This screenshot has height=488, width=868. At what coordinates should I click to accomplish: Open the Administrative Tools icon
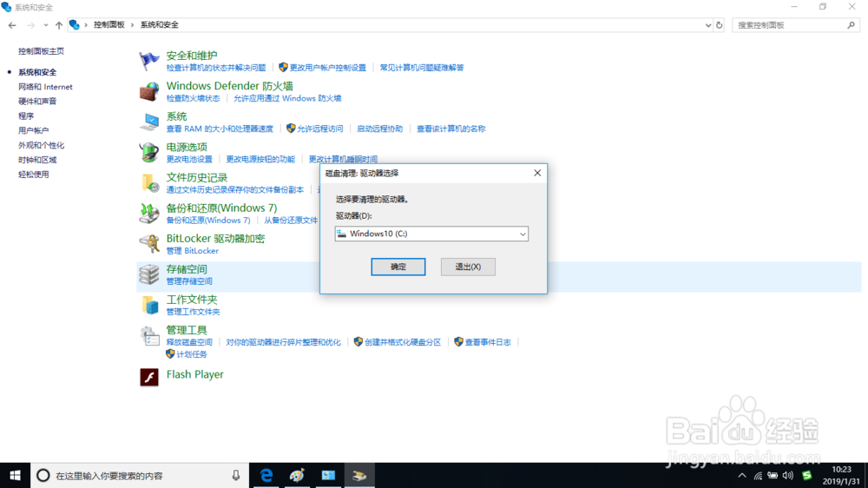point(148,335)
